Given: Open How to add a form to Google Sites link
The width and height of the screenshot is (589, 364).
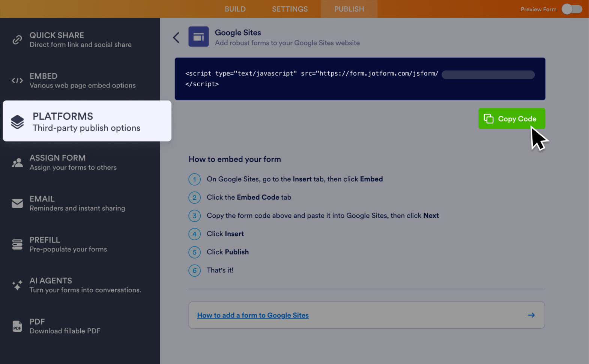Looking at the screenshot, I should coord(253,315).
